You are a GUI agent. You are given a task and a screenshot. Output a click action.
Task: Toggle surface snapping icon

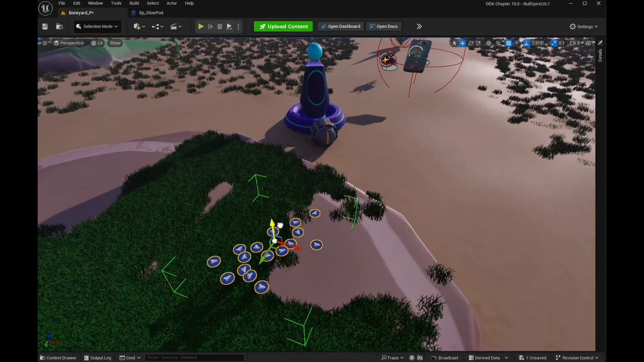point(499,43)
